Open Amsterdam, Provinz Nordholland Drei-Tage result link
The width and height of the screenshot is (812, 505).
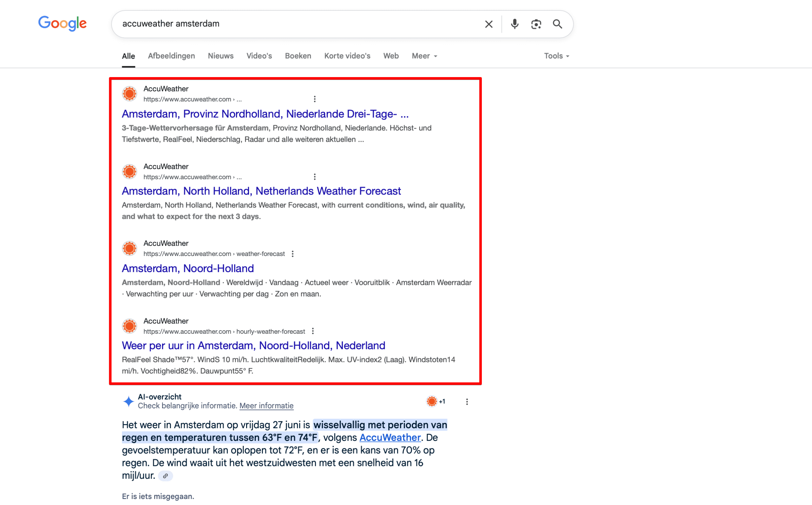click(265, 114)
